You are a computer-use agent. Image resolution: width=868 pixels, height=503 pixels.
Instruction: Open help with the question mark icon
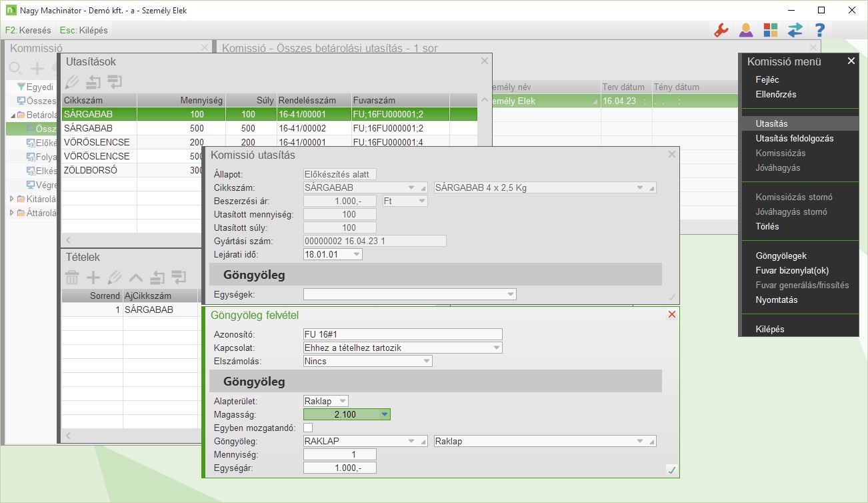[819, 30]
